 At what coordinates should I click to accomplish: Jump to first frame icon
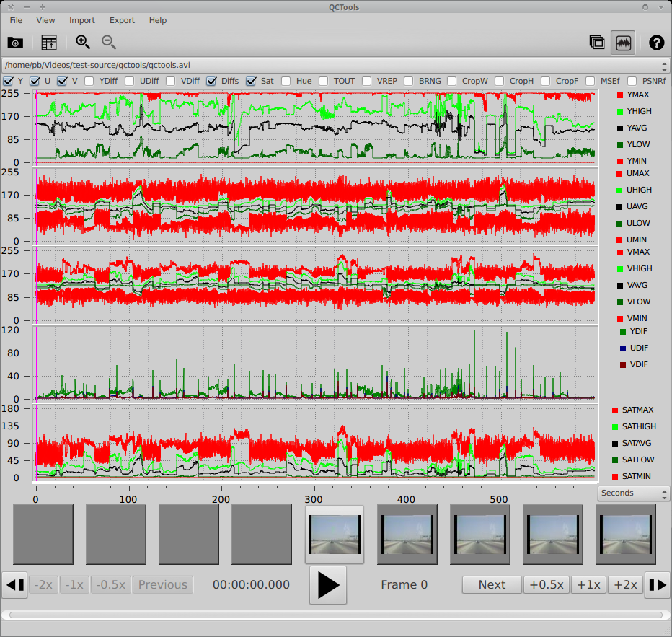pyautogui.click(x=14, y=585)
